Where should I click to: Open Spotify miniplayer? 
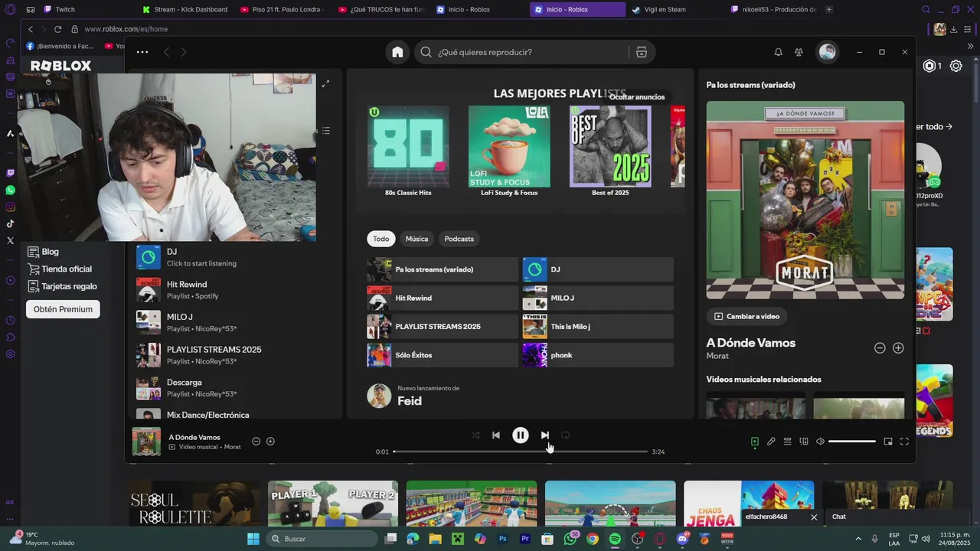click(888, 442)
